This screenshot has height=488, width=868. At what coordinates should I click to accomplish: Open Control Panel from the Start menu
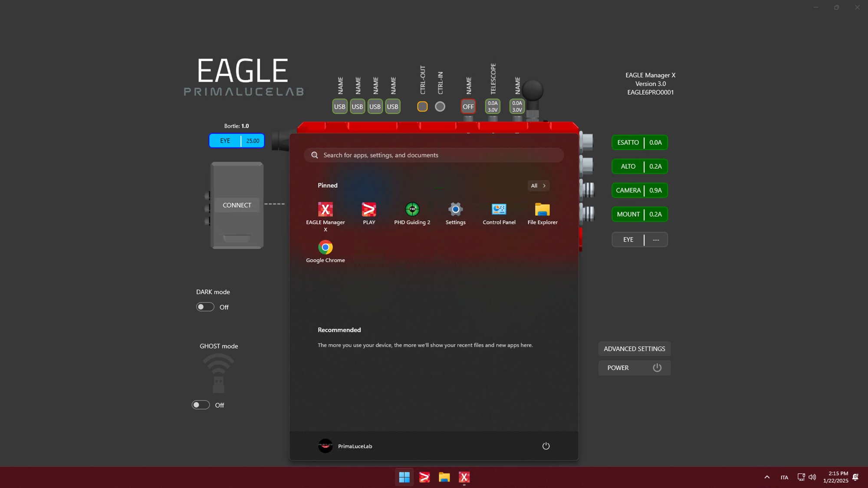click(x=498, y=213)
